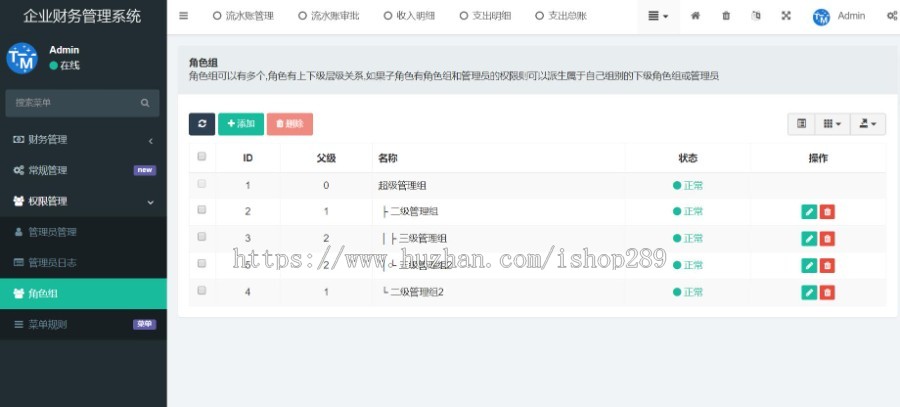The image size is (900, 407).
Task: Check the checkbox for 超级管理组 row
Action: [201, 184]
